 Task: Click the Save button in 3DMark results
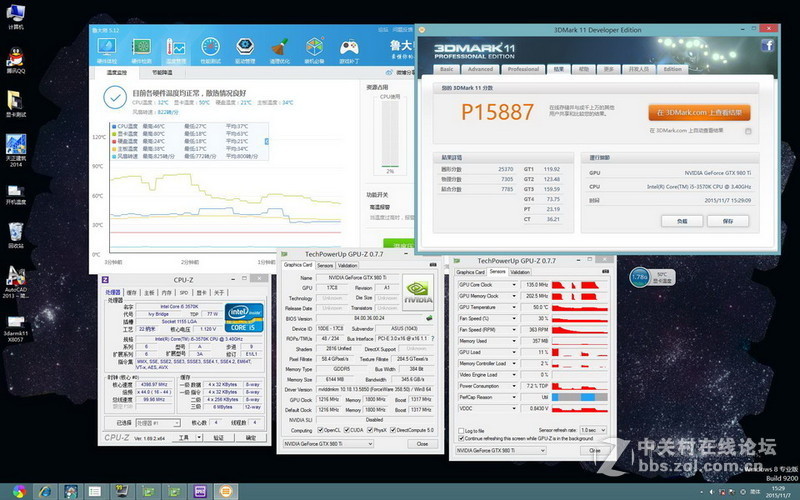pyautogui.click(x=728, y=221)
